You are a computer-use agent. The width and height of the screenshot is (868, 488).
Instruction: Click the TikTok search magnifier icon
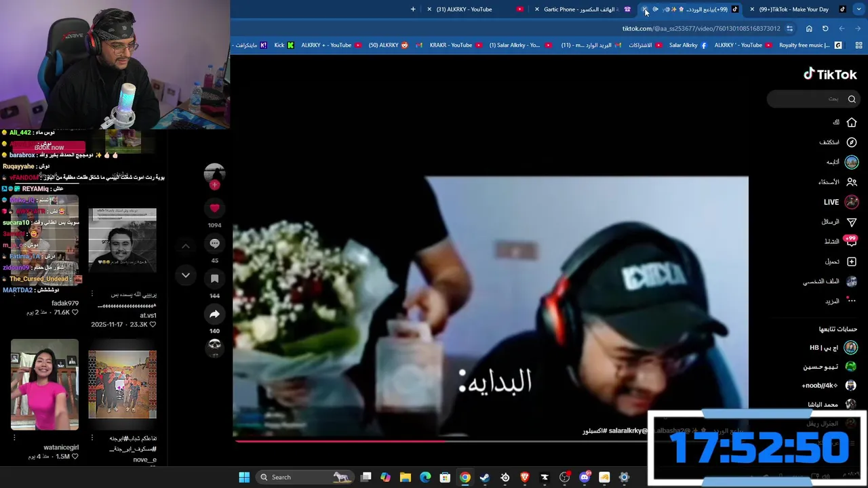click(852, 99)
